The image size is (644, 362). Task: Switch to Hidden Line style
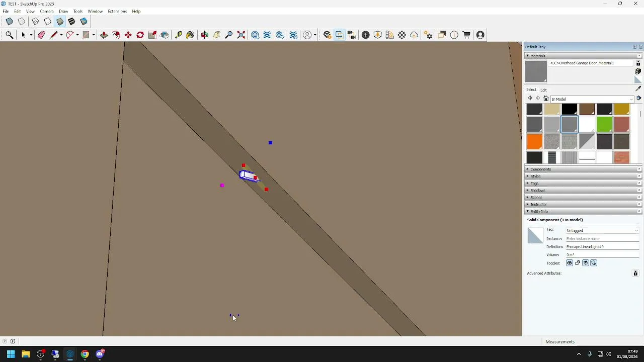(48, 22)
